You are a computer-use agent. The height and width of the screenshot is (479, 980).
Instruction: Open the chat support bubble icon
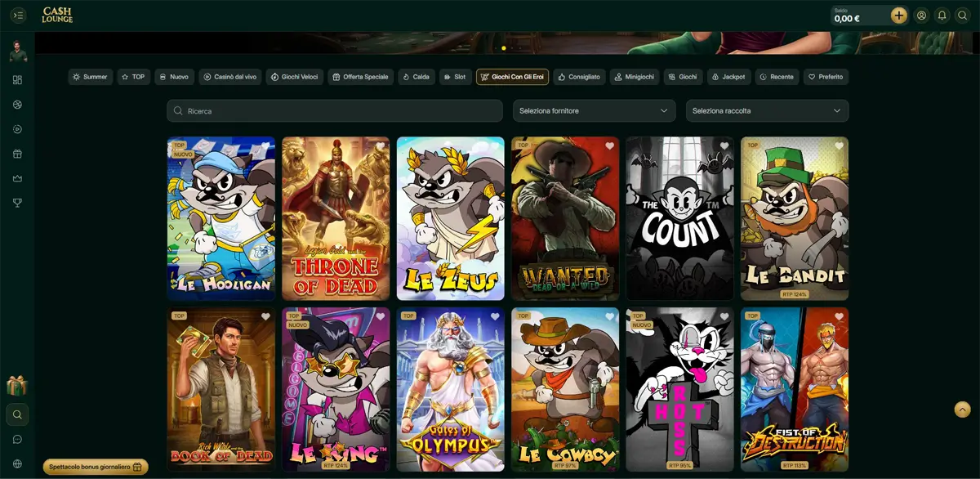tap(18, 440)
